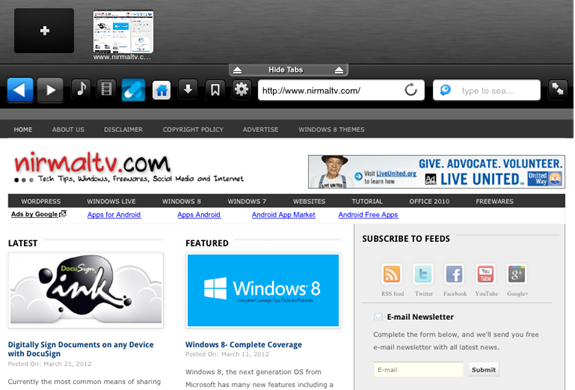
Task: Submit the newsletter form
Action: (484, 369)
